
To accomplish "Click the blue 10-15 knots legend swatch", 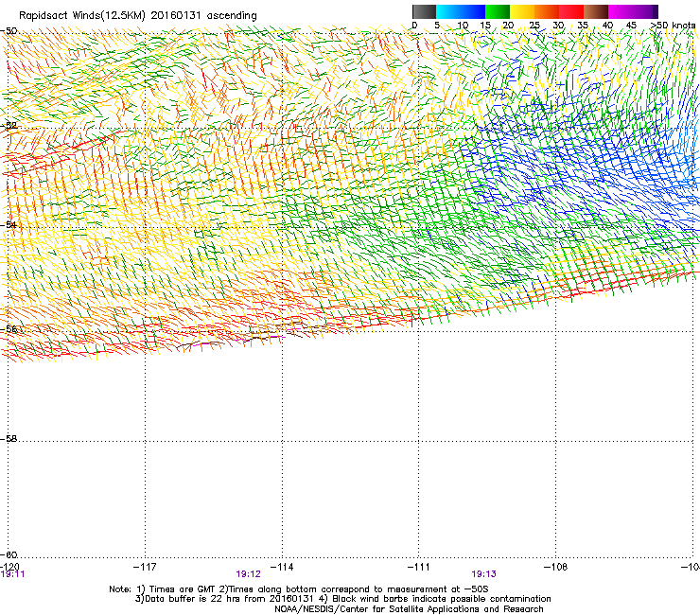I will [x=473, y=11].
